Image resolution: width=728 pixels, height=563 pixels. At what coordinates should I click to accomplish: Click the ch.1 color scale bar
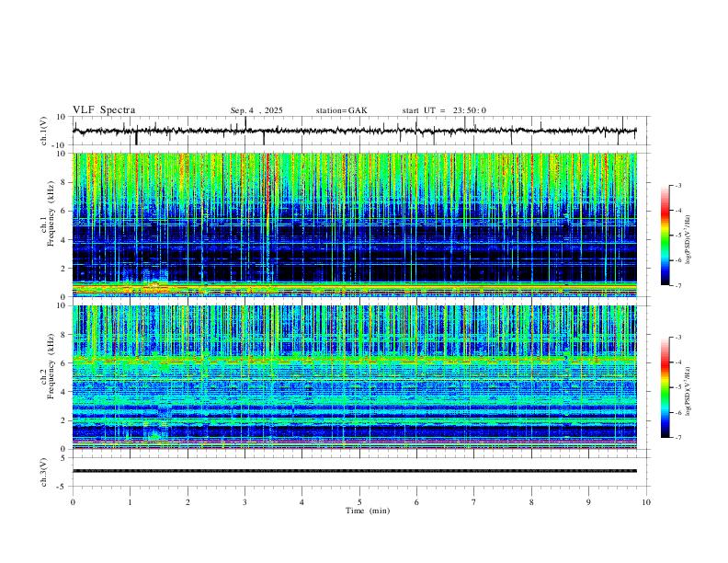pyautogui.click(x=665, y=236)
